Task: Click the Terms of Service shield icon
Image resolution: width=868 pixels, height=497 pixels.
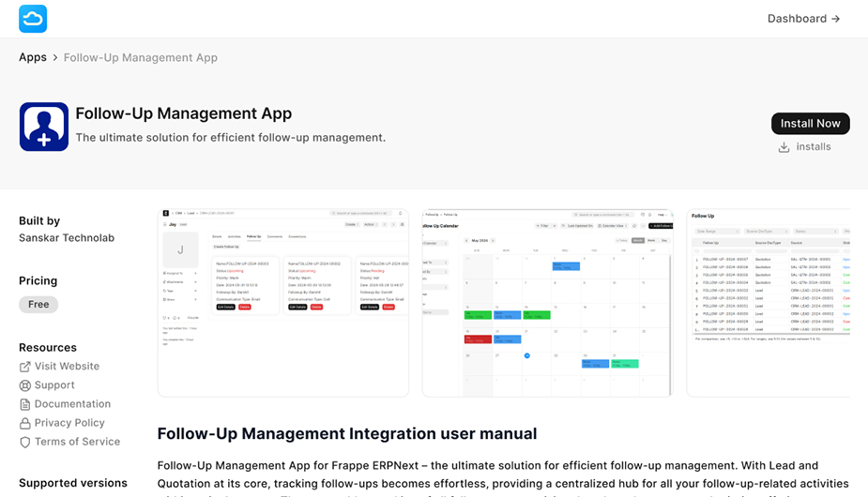Action: tap(25, 442)
